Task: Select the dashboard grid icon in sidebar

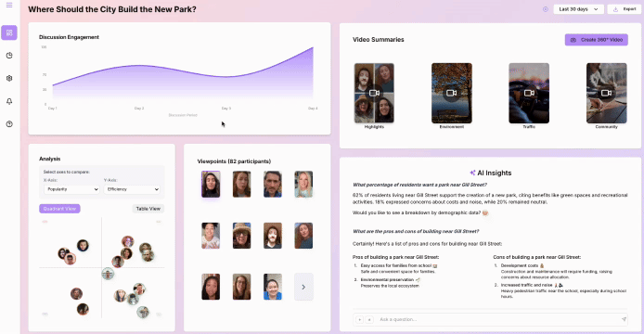Action: point(9,32)
